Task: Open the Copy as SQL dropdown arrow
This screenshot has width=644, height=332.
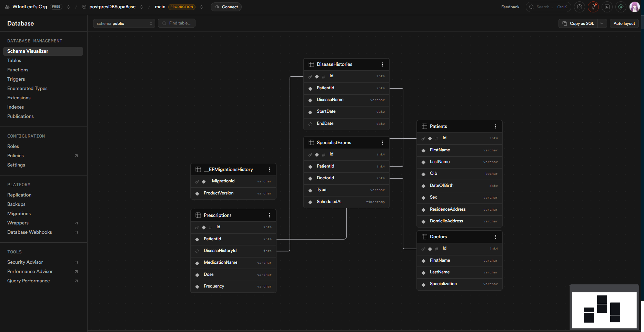Action: pos(602,23)
